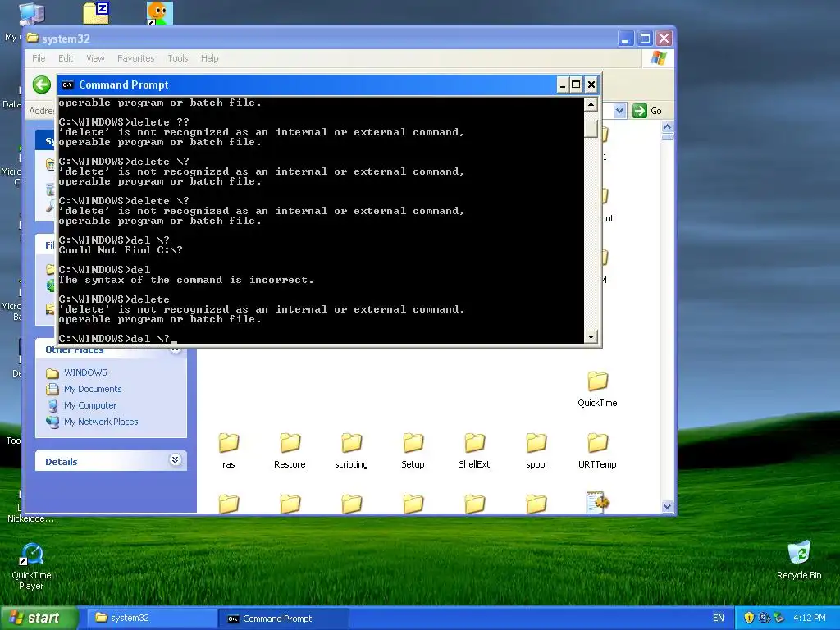Open the Favorites menu
This screenshot has height=630, width=840.
pos(135,58)
